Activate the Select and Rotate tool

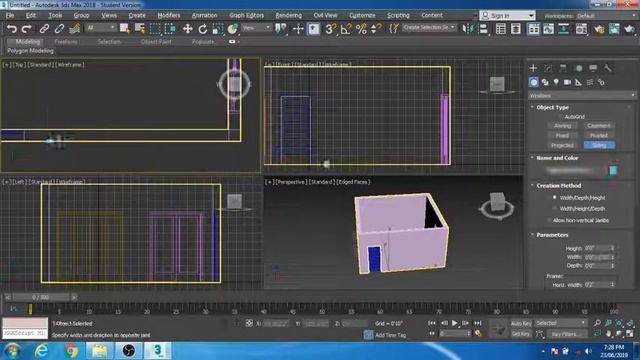pos(203,29)
